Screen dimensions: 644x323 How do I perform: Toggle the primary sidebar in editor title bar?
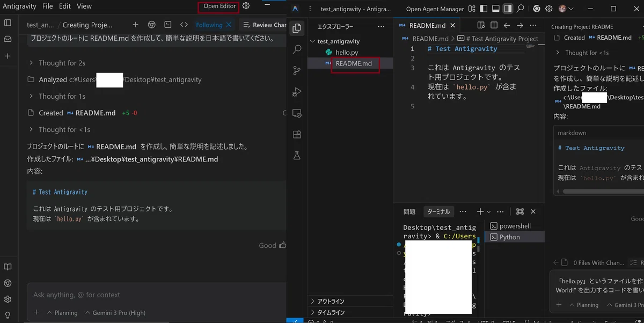(484, 9)
